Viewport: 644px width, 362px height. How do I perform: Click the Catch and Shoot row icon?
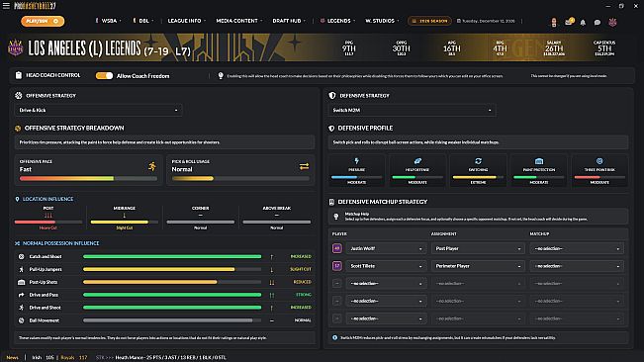(22, 256)
